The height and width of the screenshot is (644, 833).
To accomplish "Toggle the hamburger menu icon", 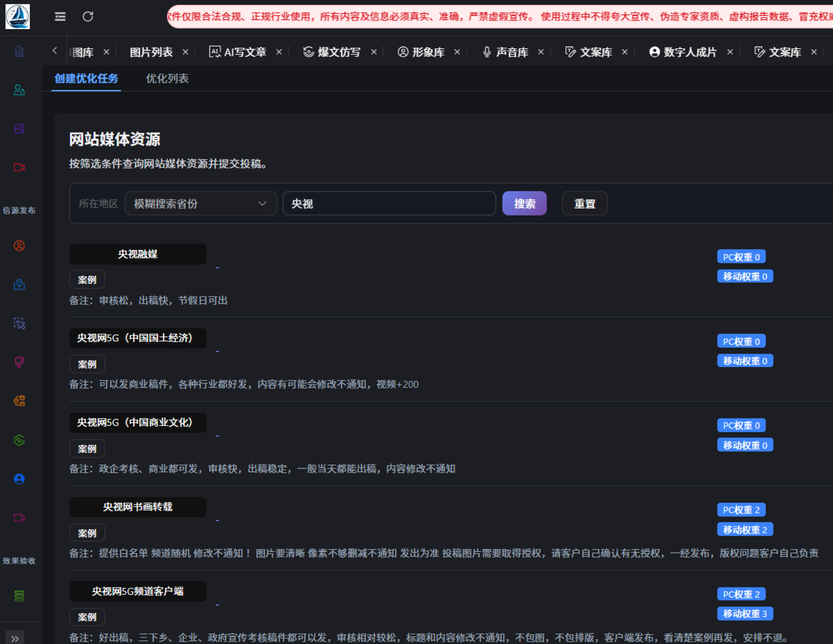I will point(60,17).
